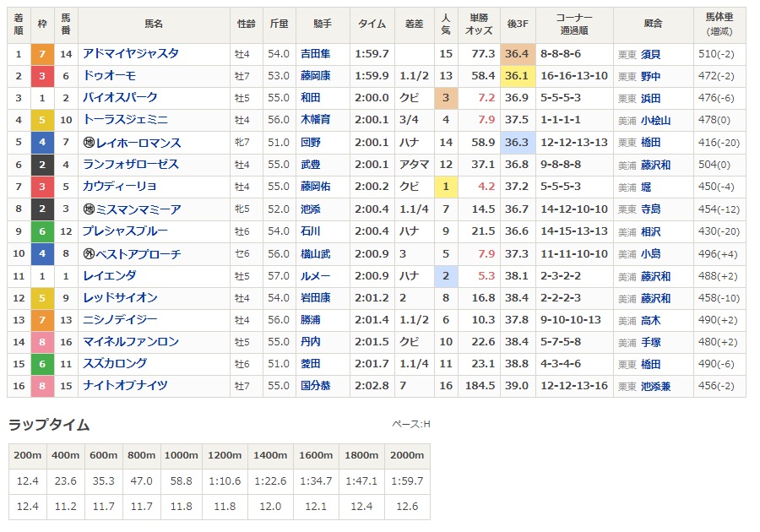Click the yellow popularity 1 cell
The height and width of the screenshot is (532, 760).
446,187
